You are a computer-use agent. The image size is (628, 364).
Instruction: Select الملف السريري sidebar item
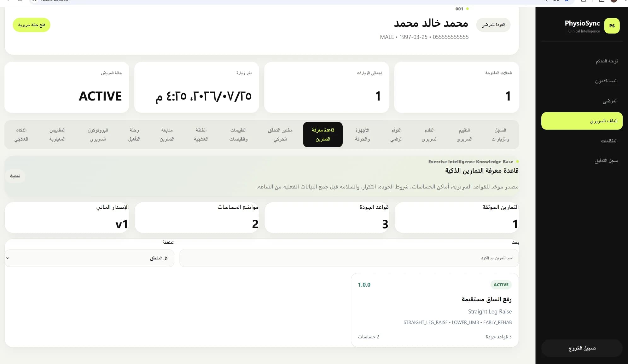[582, 121]
